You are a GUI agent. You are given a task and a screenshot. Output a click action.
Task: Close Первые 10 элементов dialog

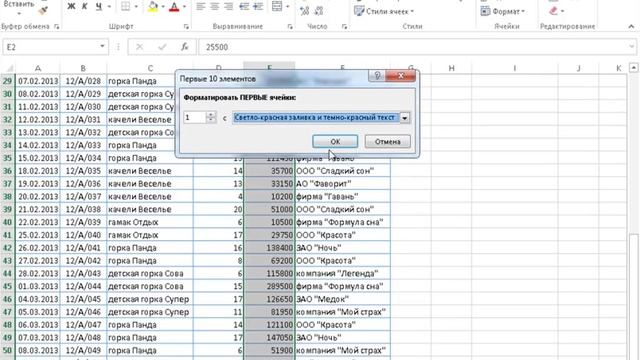tap(400, 76)
